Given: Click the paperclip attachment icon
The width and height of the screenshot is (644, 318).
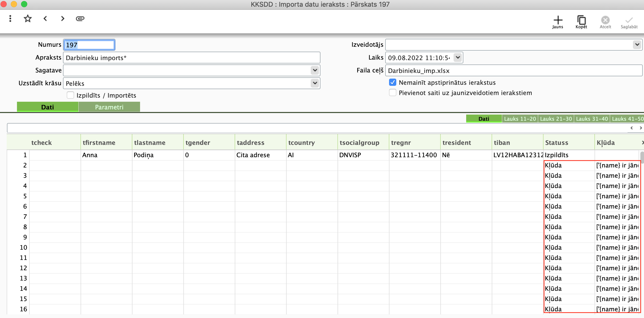Looking at the screenshot, I should 80,18.
